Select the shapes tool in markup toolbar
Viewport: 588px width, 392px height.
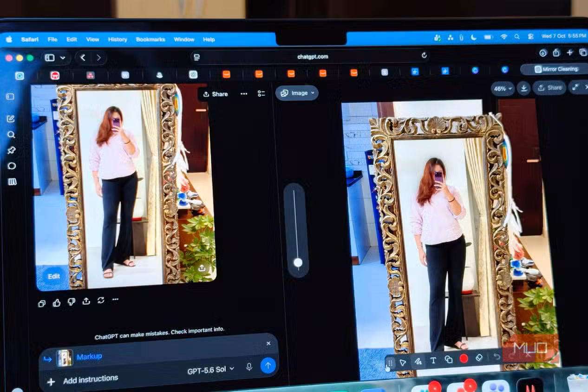448,359
